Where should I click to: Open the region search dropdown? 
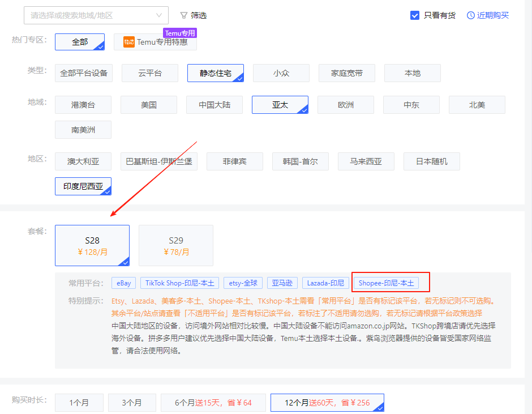click(96, 15)
